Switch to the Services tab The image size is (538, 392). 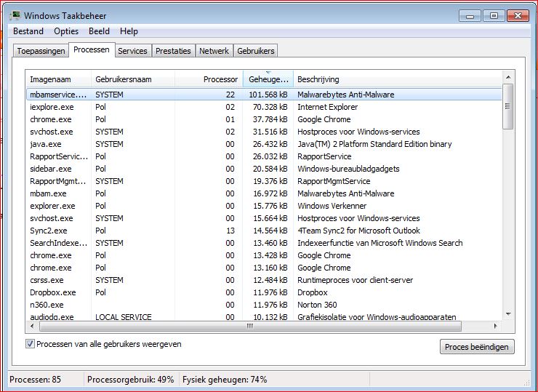tap(132, 51)
